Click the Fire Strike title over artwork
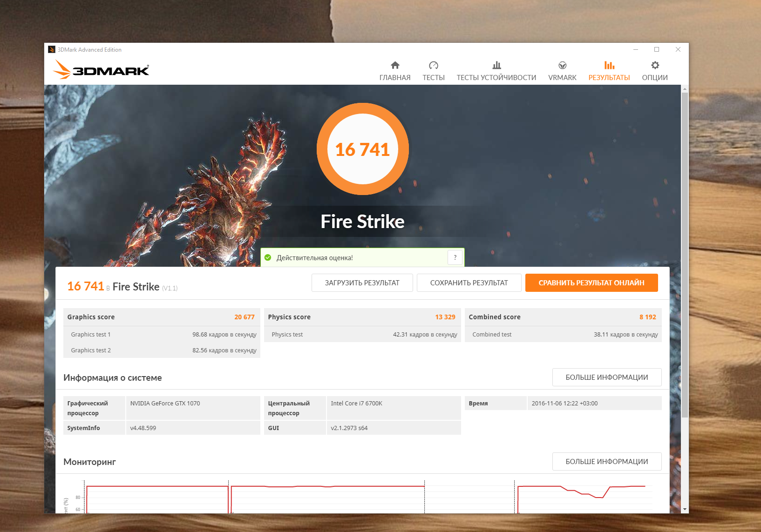The image size is (761, 532). pyautogui.click(x=363, y=222)
